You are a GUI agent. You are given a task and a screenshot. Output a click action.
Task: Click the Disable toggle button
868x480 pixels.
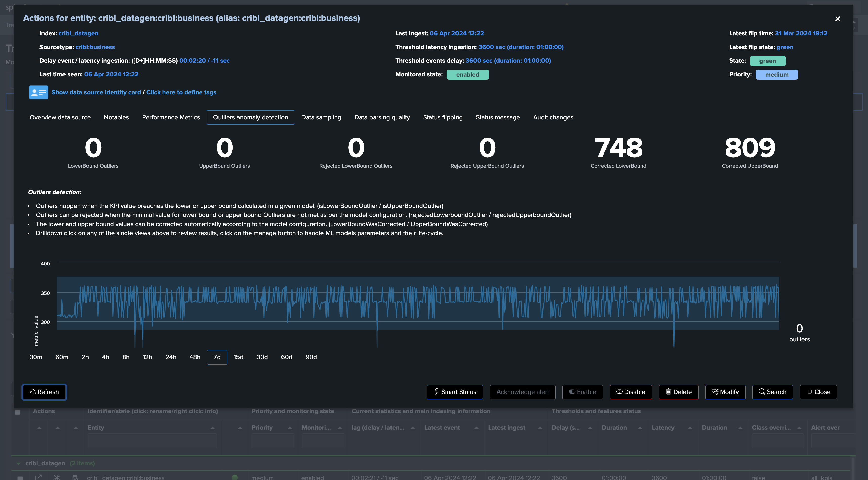(x=631, y=392)
